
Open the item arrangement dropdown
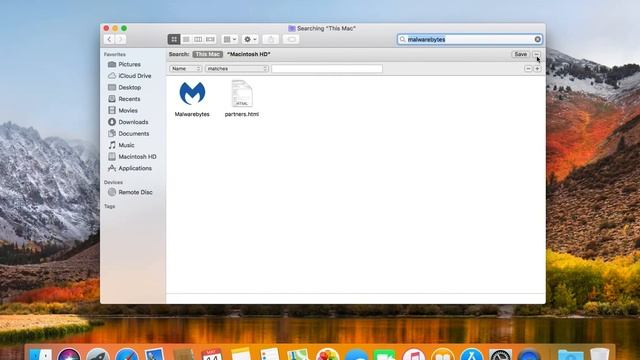tap(230, 39)
